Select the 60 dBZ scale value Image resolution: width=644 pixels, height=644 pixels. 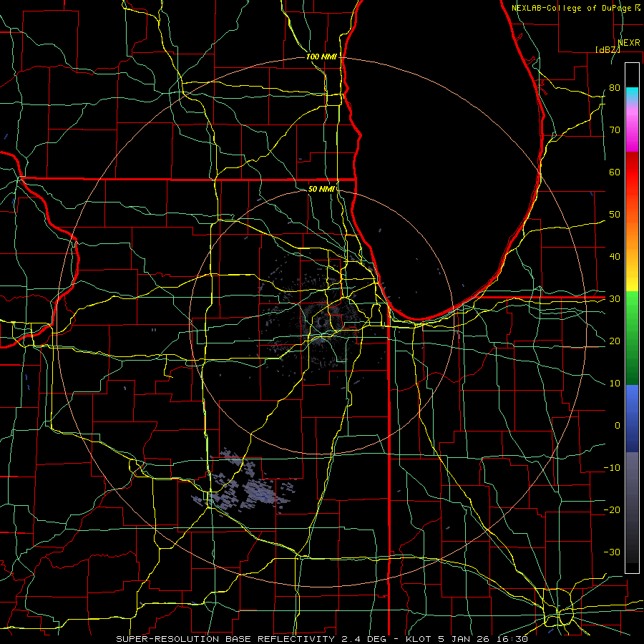point(615,172)
